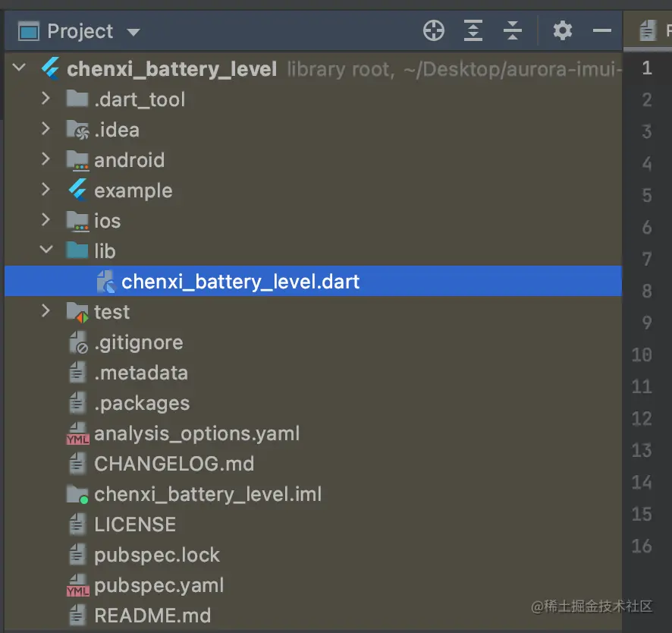Screen dimensions: 672x633
Task: Click the locate/select opened file target icon
Action: (x=434, y=30)
